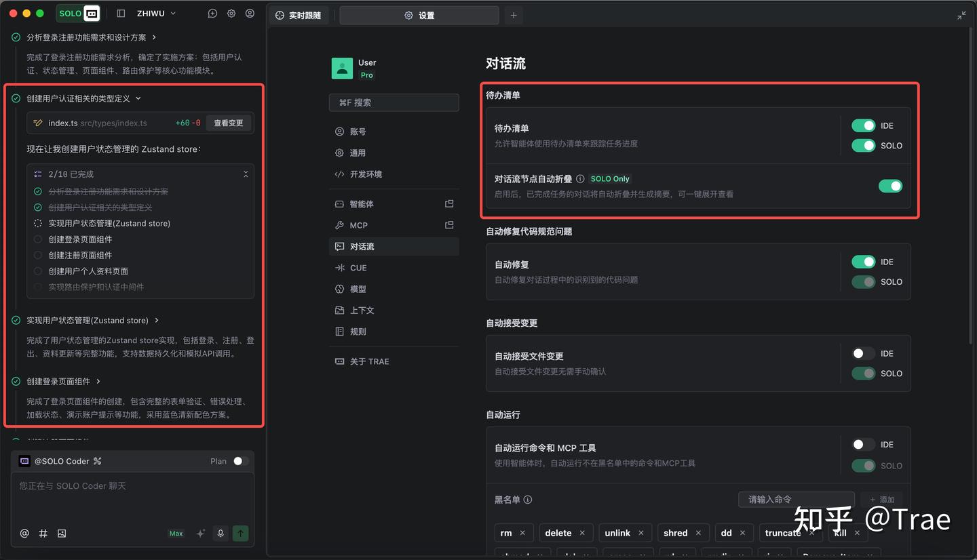Click the # context icon in chat input
Image resolution: width=977 pixels, height=560 pixels.
click(x=43, y=534)
